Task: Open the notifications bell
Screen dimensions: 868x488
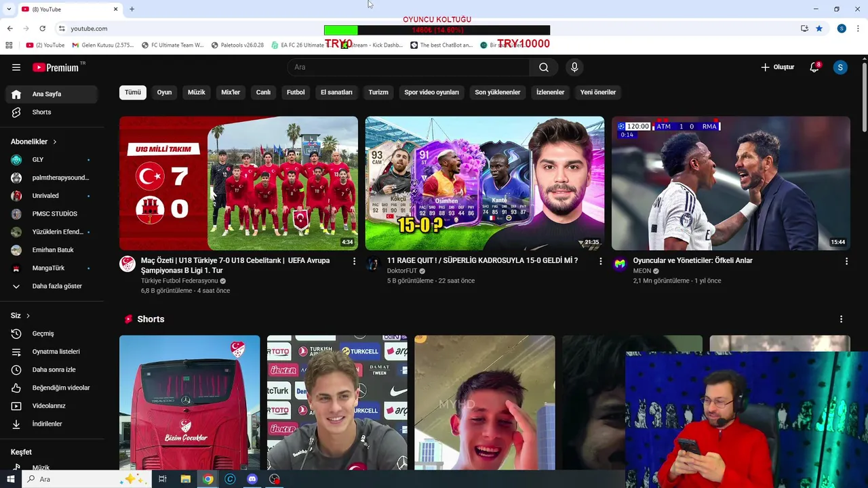Action: [814, 67]
